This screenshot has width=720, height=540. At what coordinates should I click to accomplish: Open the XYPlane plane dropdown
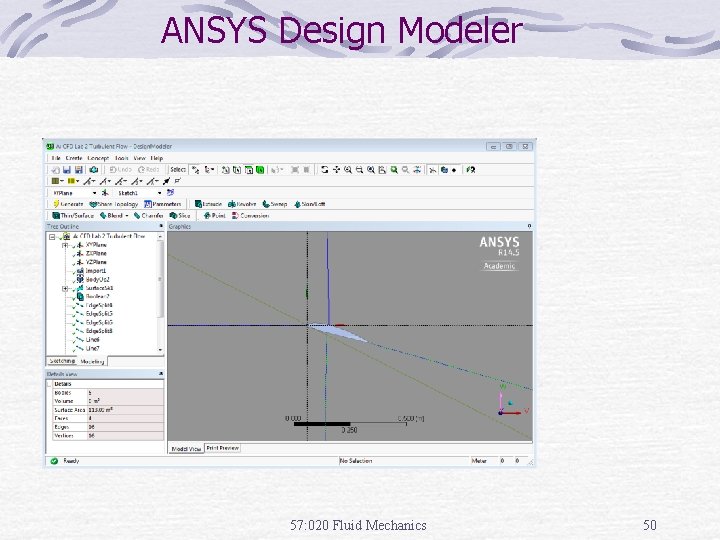pyautogui.click(x=95, y=193)
